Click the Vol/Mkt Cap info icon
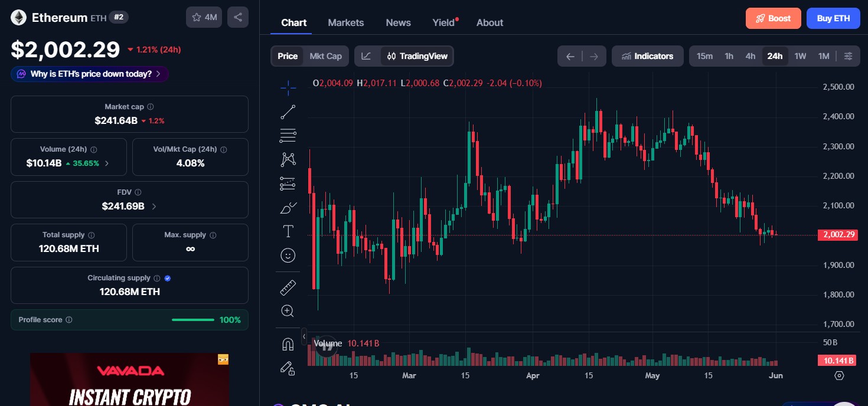The height and width of the screenshot is (406, 868). pos(223,150)
